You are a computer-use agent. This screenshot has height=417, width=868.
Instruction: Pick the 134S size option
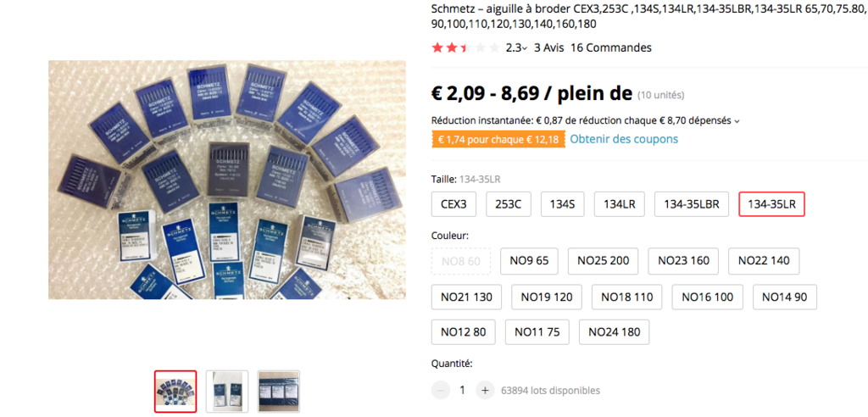pyautogui.click(x=563, y=204)
